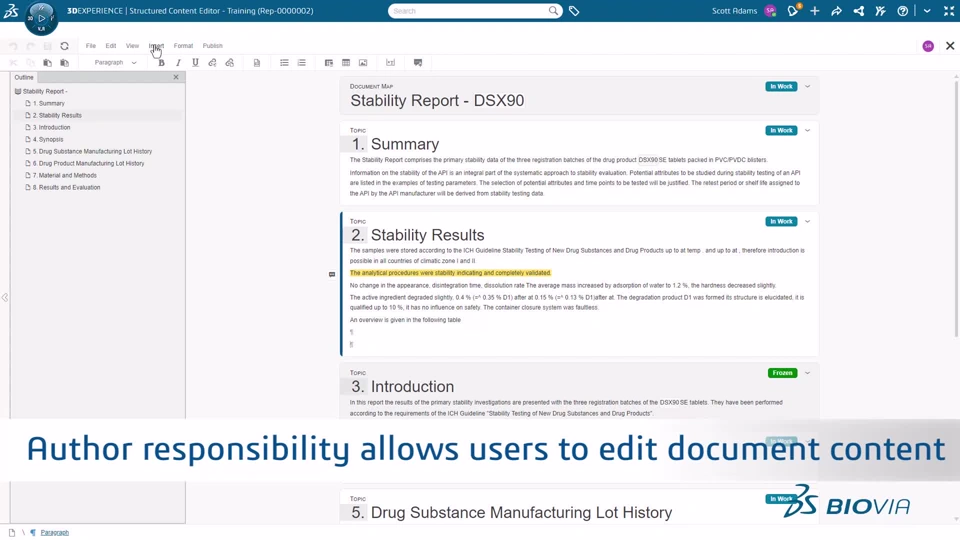Insert a bulleted list
This screenshot has height=540, width=960.
click(x=284, y=62)
